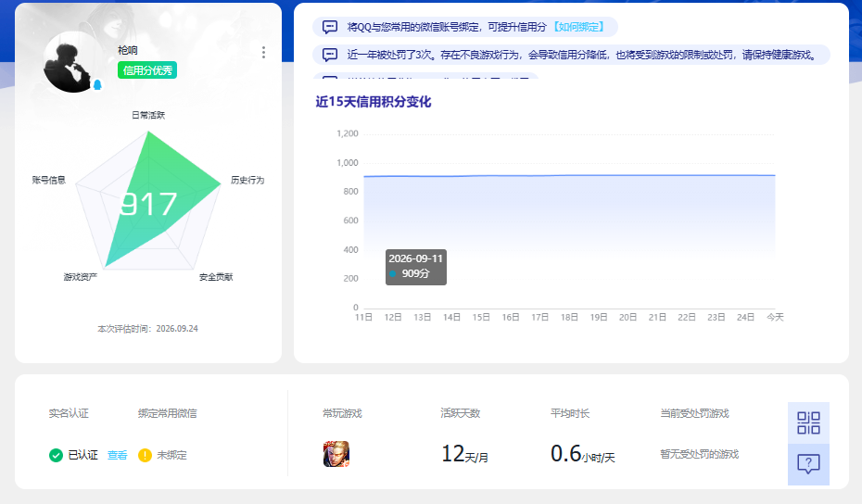Viewport: 862px width, 504px height.
Task: Click the 游戏资产 radar axis label
Action: (81, 276)
